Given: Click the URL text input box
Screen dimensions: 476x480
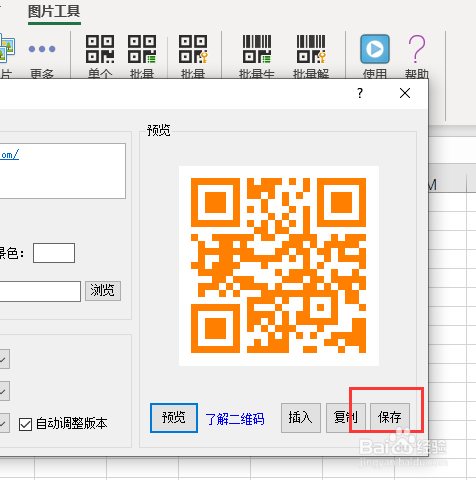Looking at the screenshot, I should click(x=63, y=171).
